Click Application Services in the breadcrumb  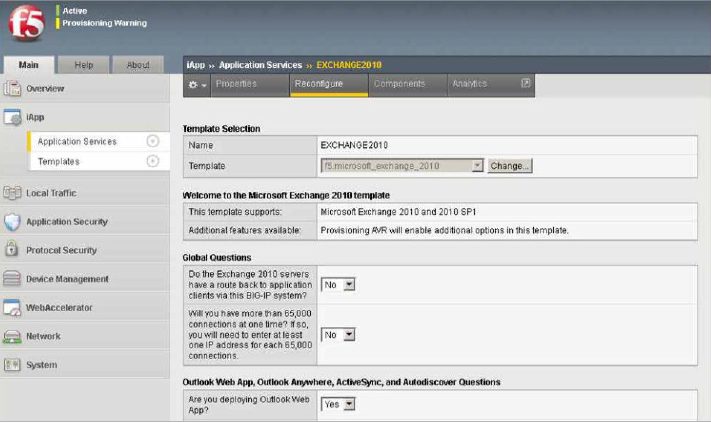260,65
